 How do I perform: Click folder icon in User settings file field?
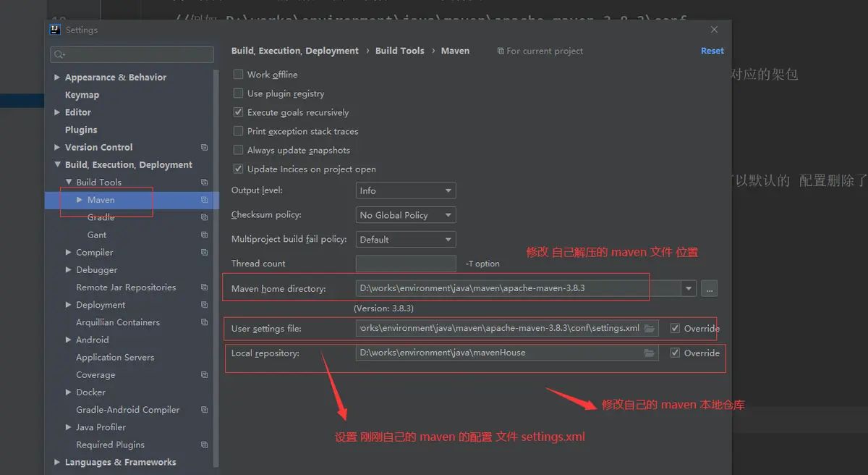(x=649, y=329)
